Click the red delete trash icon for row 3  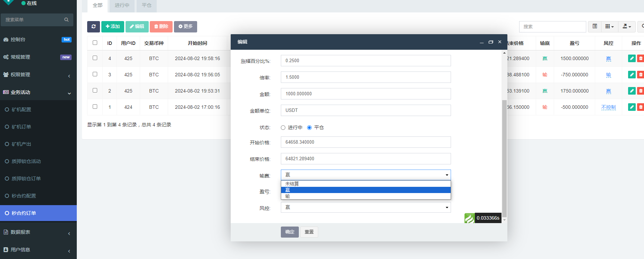[x=640, y=75]
